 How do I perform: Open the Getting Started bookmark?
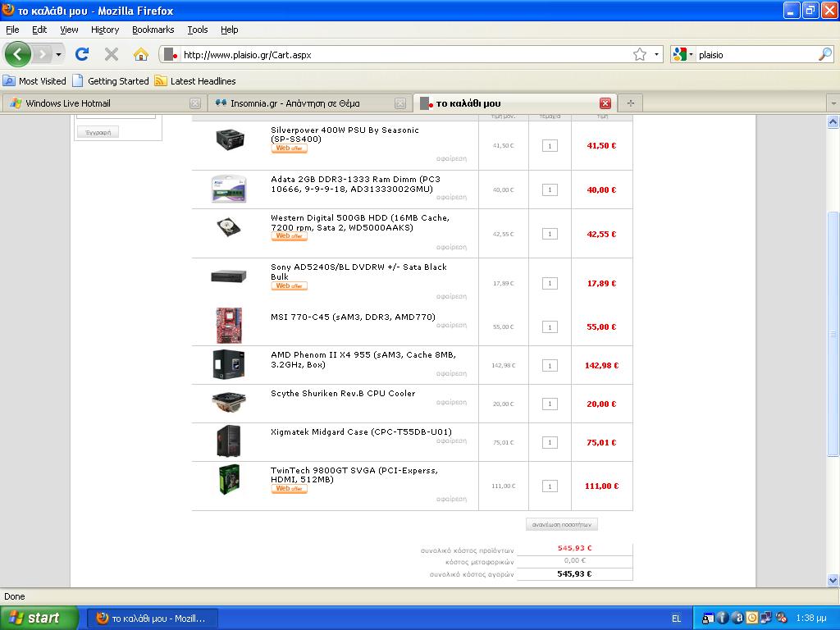[x=111, y=81]
